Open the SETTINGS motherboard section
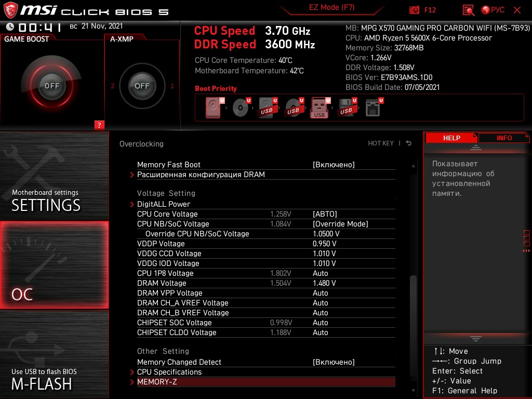The width and height of the screenshot is (532, 399). tap(54, 176)
